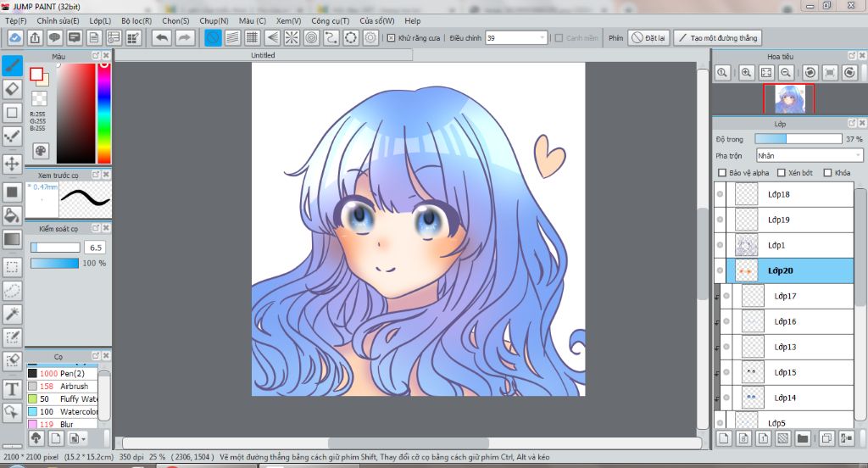Select the Watercolor brush
Screen dimensions: 868x468
62,411
